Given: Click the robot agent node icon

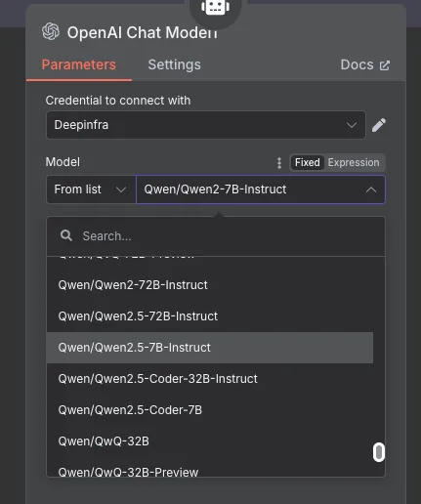Looking at the screenshot, I should 215,7.
